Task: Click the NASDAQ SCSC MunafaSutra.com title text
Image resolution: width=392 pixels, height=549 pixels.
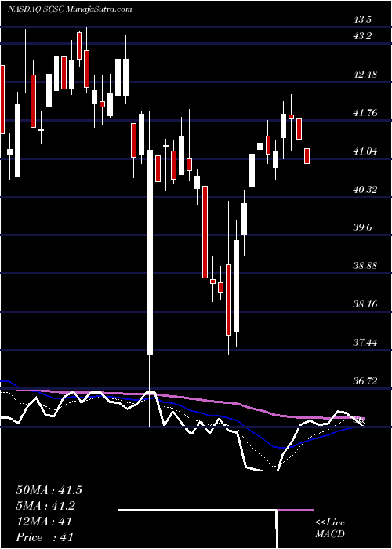Action: (70, 9)
